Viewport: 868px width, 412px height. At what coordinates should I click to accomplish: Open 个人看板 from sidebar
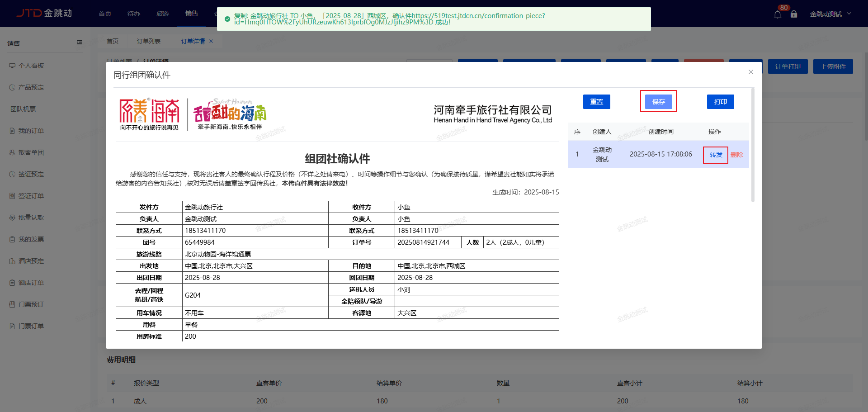coord(31,66)
